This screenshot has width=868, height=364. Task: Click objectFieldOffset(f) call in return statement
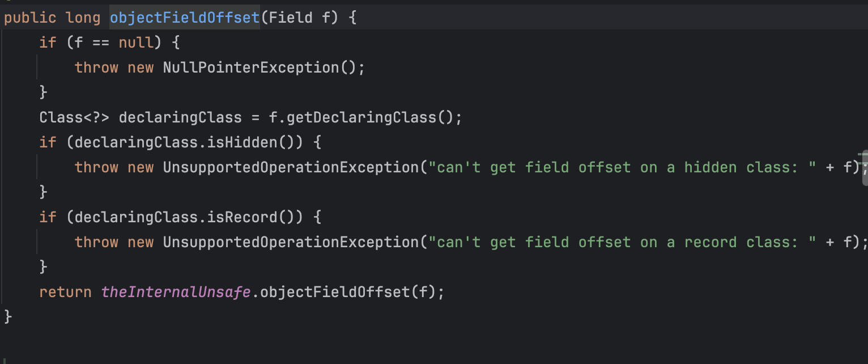point(348,292)
